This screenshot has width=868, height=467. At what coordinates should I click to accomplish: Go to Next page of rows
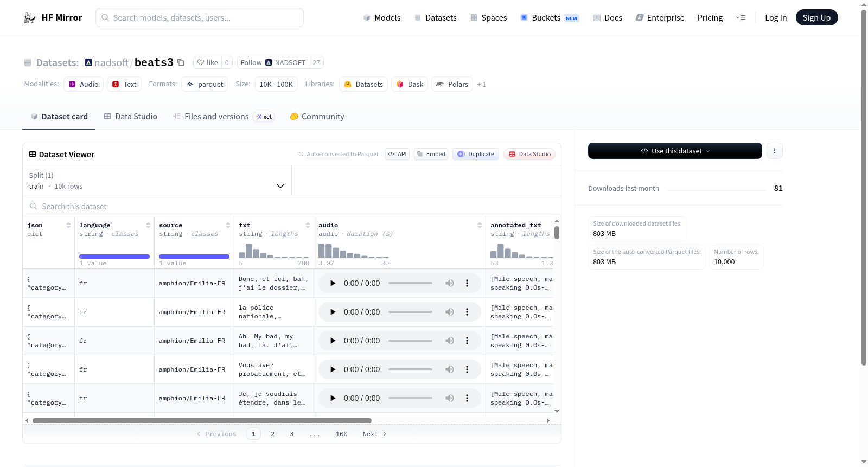point(374,434)
